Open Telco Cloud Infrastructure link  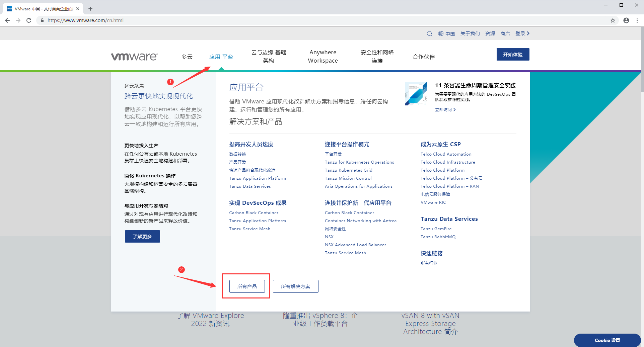pos(448,162)
